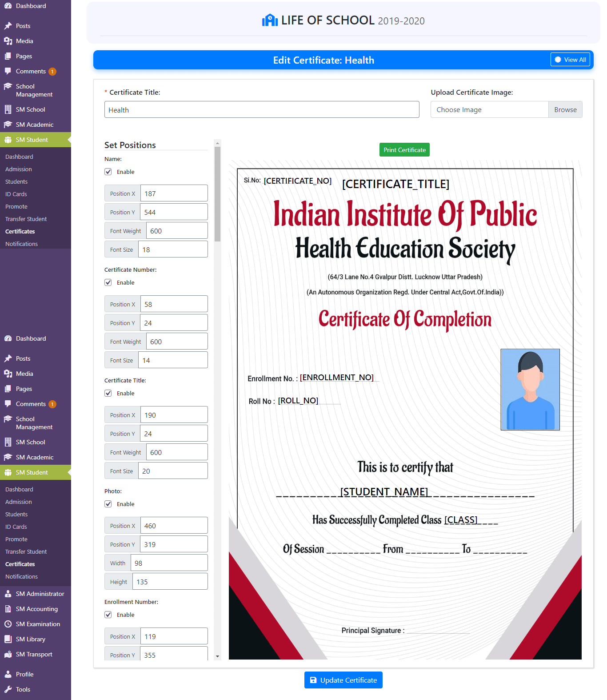Click the school building logo in header

pos(270,20)
